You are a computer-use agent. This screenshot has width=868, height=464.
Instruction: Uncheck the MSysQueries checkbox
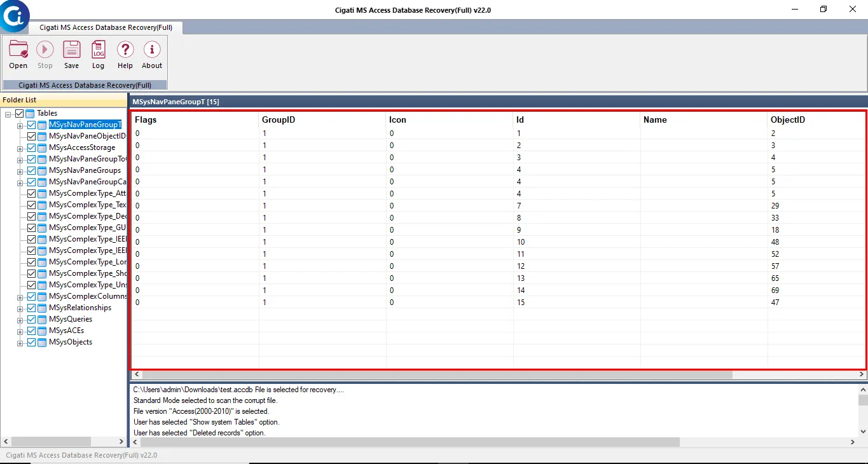(32, 319)
